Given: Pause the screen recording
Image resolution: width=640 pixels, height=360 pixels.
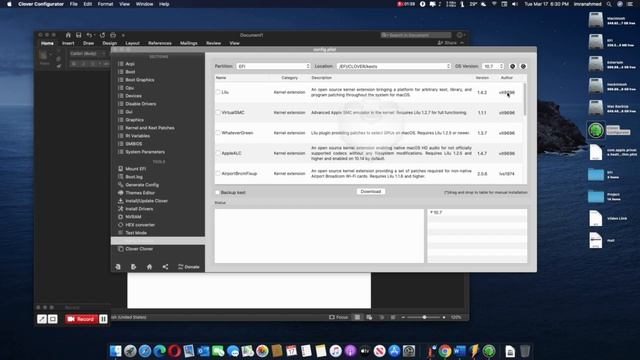Looking at the screenshot, I should tap(103, 319).
